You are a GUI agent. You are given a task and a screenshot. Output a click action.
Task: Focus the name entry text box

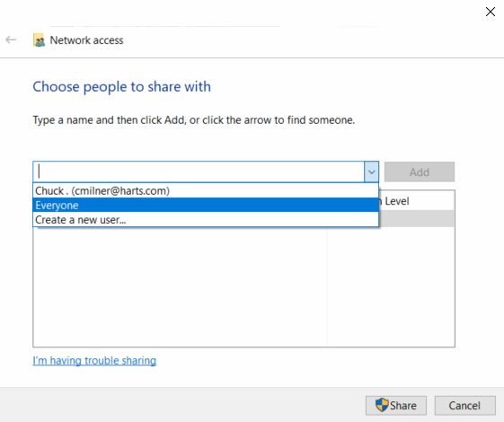199,171
